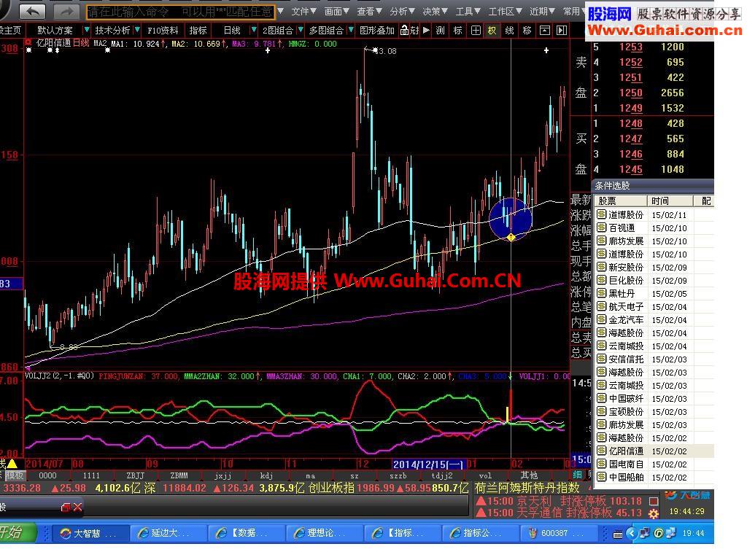This screenshot has height=560, width=747.
Task: Click the 标 toolbar icon
Action: pos(458,31)
